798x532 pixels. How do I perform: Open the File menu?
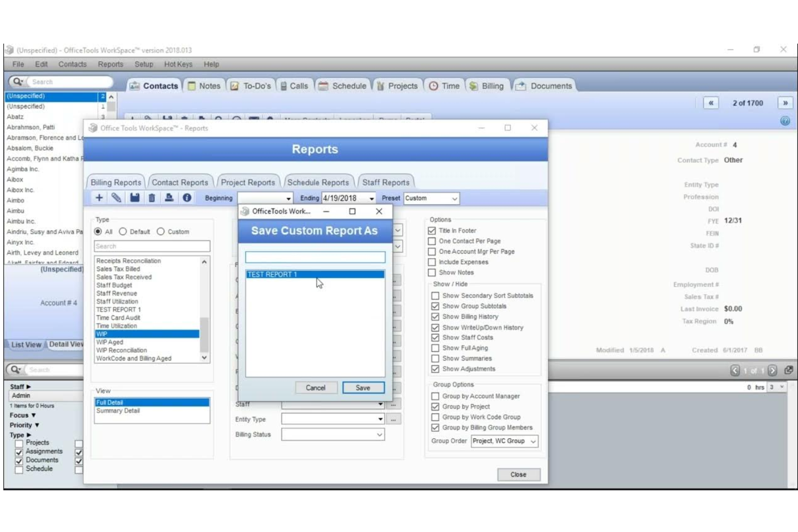click(x=18, y=64)
